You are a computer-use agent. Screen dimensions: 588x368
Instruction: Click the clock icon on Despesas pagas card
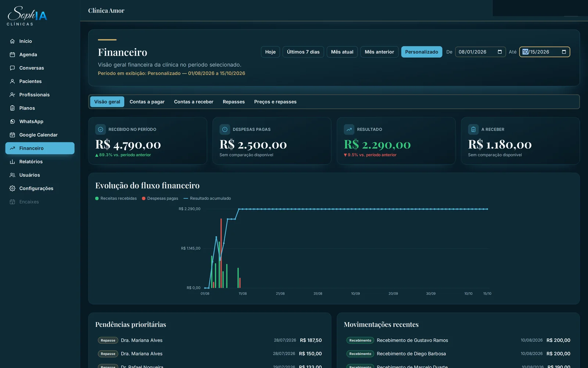pyautogui.click(x=225, y=130)
